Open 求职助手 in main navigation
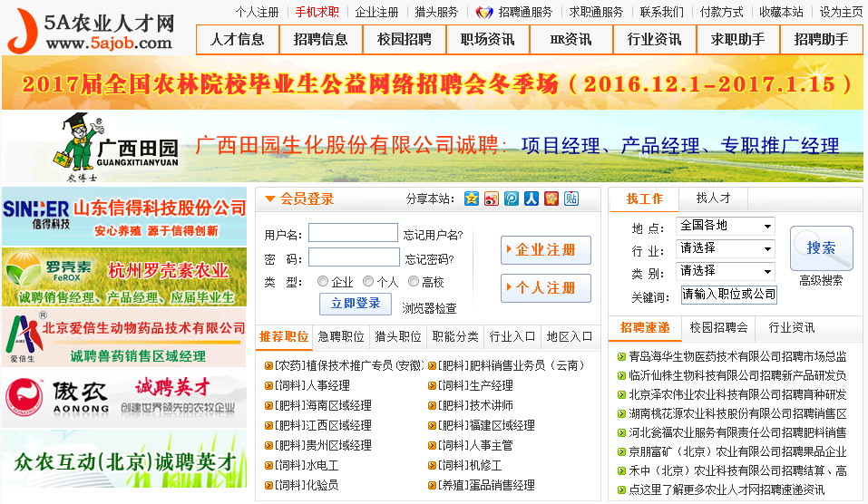This screenshot has width=868, height=504. click(738, 40)
